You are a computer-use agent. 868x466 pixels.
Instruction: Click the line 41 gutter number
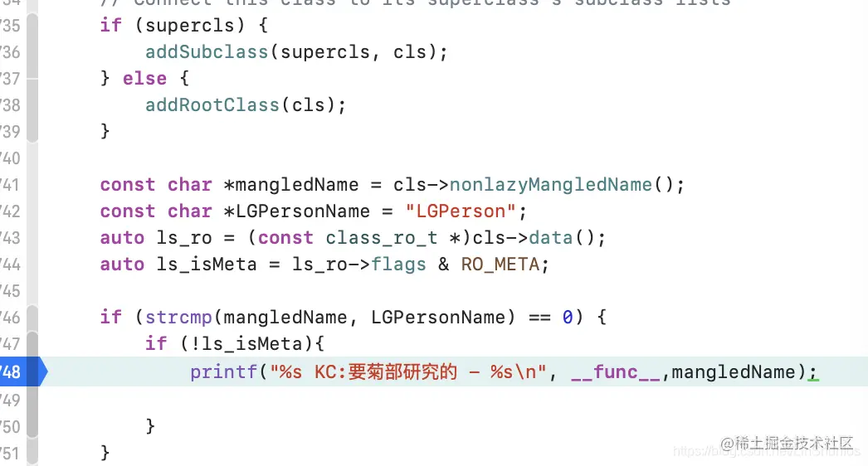click(x=11, y=185)
